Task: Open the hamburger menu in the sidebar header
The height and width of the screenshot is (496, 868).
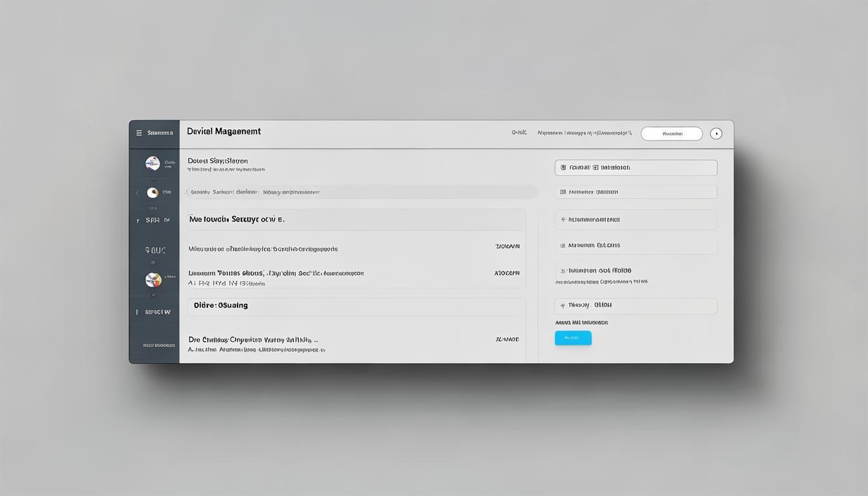Action: [x=139, y=133]
